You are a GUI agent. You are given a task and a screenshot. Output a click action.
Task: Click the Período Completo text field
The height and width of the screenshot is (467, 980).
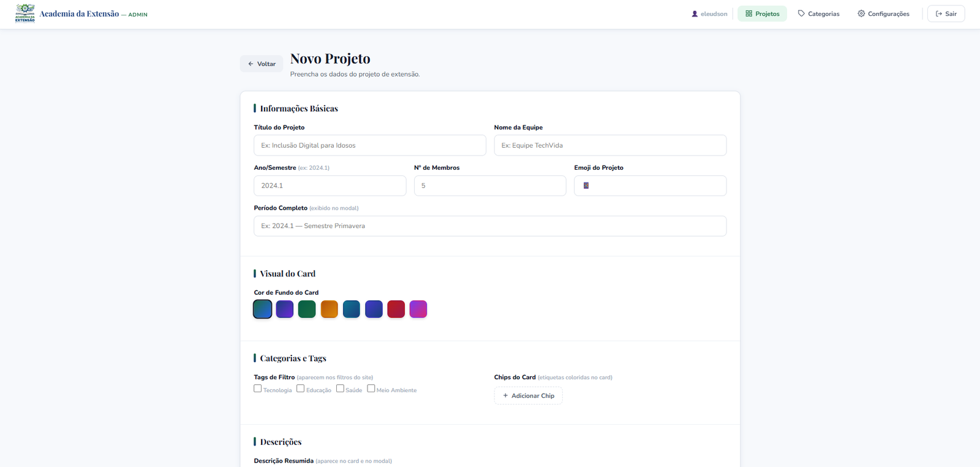pyautogui.click(x=490, y=226)
